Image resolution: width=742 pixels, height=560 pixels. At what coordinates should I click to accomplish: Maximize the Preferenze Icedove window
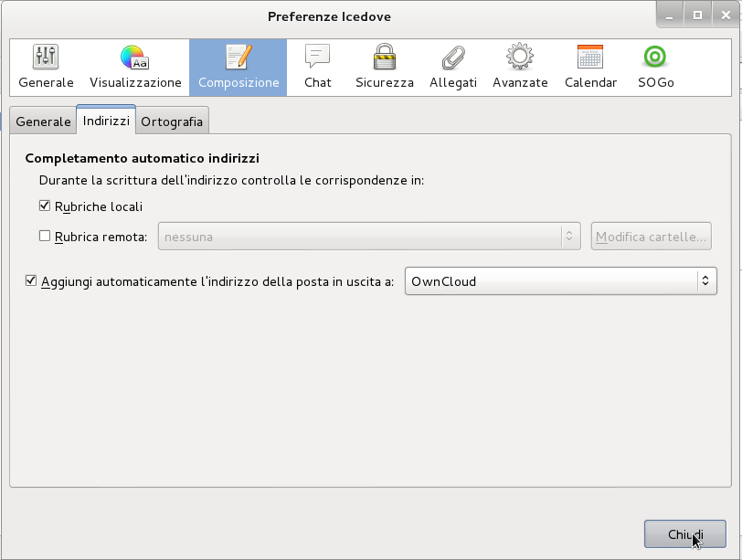[x=697, y=16]
